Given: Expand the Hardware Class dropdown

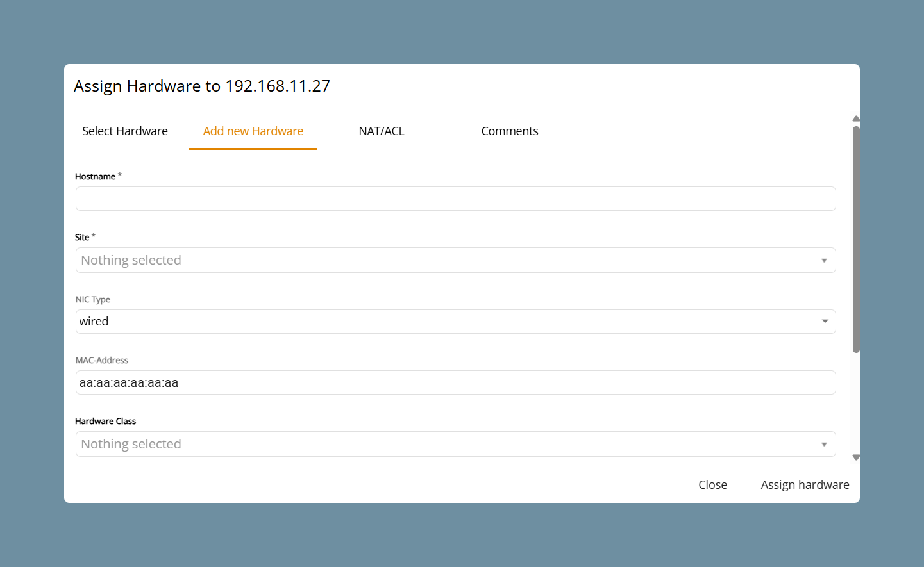Looking at the screenshot, I should tap(455, 444).
